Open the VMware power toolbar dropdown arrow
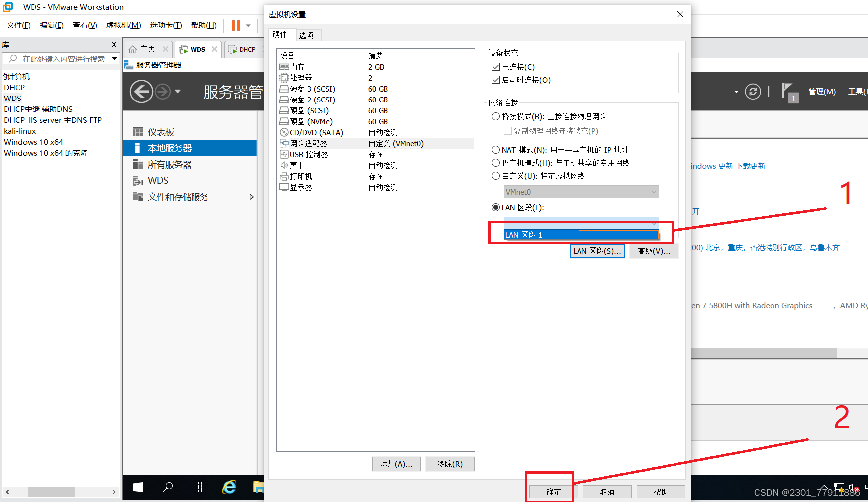Viewport: 868px width, 502px height. click(248, 25)
